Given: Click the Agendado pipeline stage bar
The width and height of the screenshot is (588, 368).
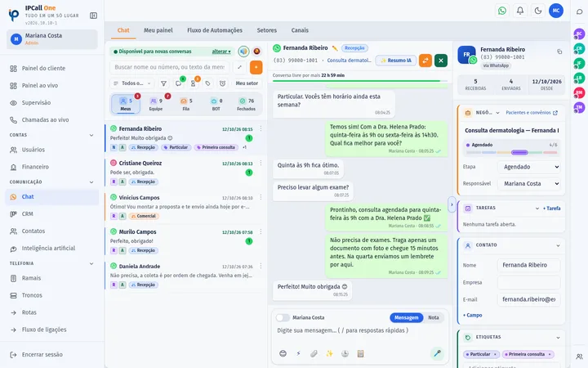Looking at the screenshot, I should pos(519,152).
